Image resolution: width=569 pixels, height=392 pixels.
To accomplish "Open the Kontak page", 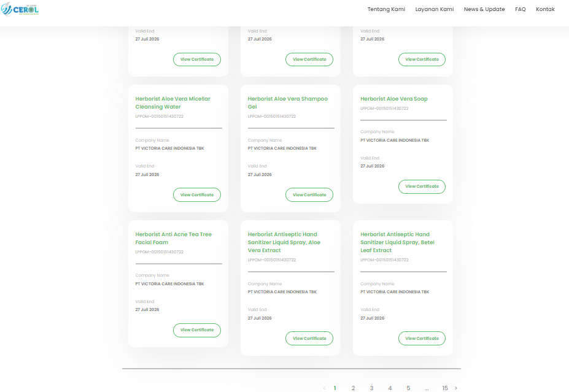I will point(545,9).
